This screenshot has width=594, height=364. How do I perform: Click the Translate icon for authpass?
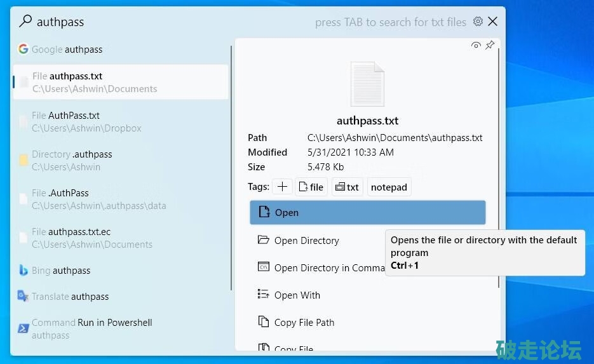24,296
